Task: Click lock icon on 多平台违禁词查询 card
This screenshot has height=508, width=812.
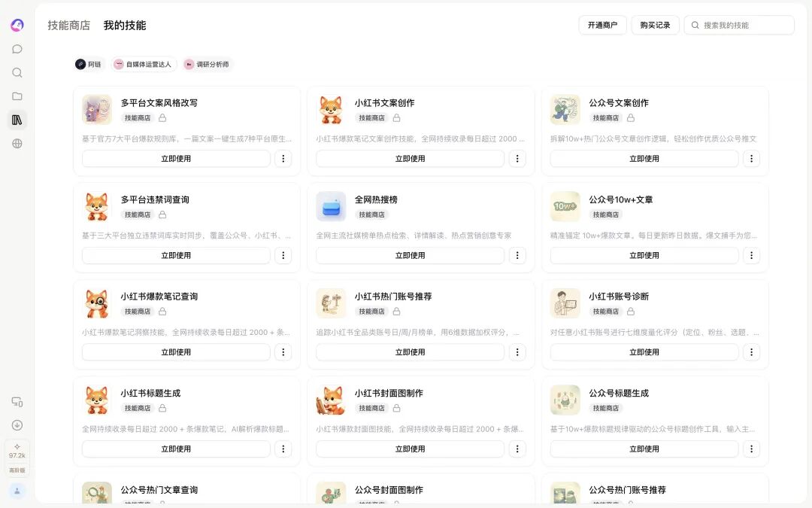Action: [162, 214]
